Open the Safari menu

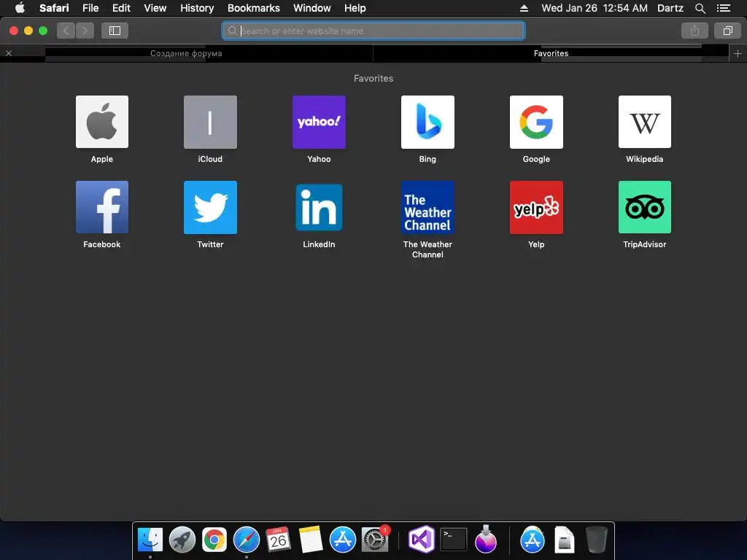pos(54,8)
